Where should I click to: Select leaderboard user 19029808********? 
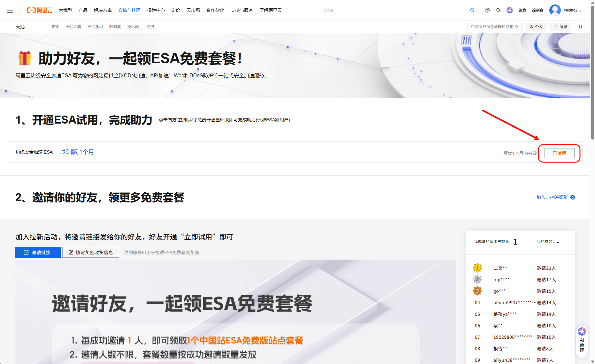(x=513, y=337)
